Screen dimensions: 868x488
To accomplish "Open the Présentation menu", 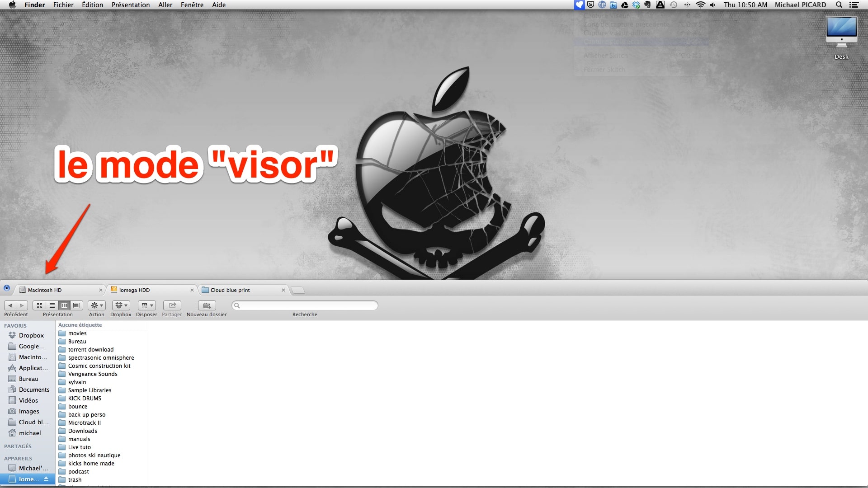I will [x=131, y=5].
